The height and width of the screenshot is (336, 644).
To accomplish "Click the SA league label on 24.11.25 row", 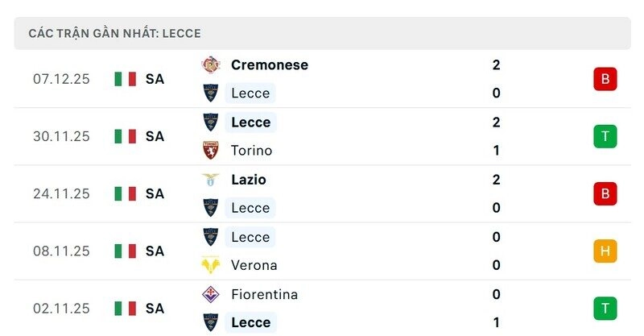I will click(155, 193).
